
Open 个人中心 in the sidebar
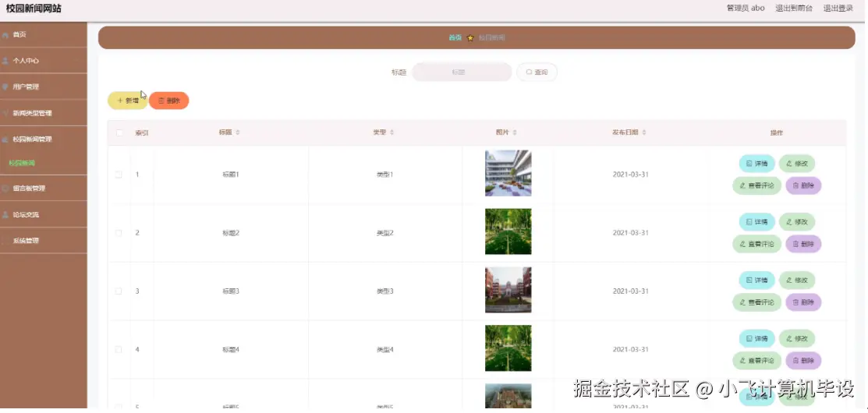click(43, 61)
